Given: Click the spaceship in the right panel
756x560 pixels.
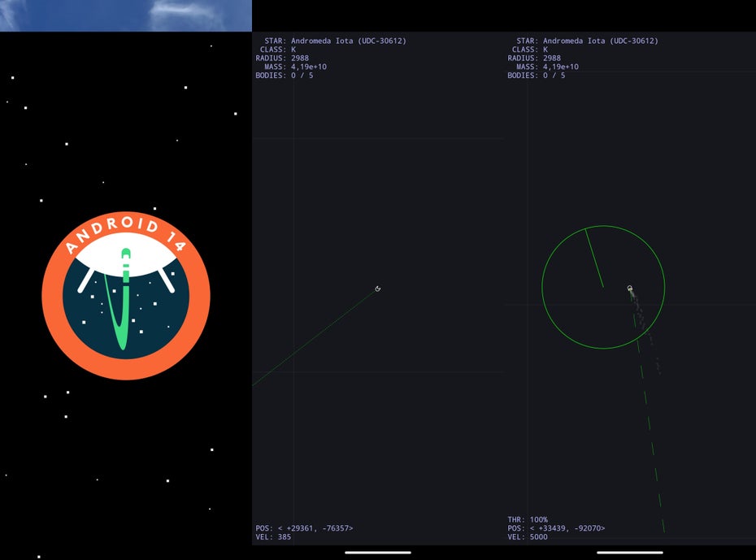Looking at the screenshot, I should click(x=630, y=289).
